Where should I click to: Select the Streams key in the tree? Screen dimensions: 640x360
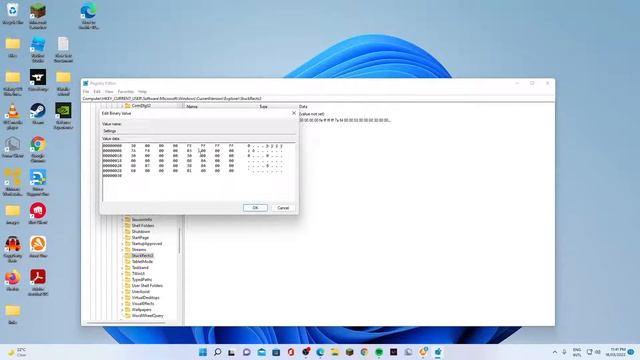coord(139,249)
